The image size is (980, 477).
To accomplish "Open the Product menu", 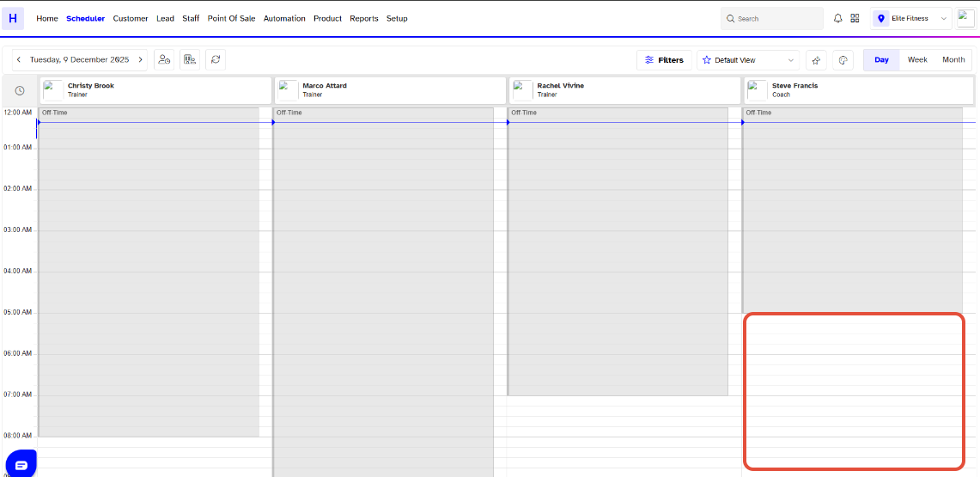I will coord(327,19).
